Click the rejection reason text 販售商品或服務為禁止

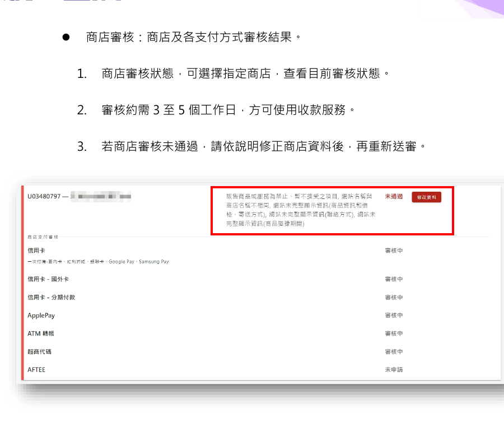pos(300,210)
